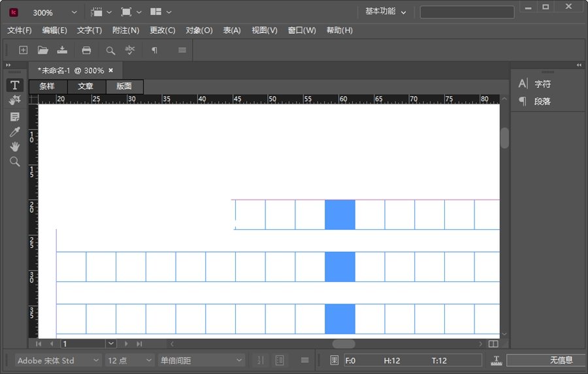Open the top toolbar hamburger menu
The height and width of the screenshot is (374, 588).
[x=182, y=50]
